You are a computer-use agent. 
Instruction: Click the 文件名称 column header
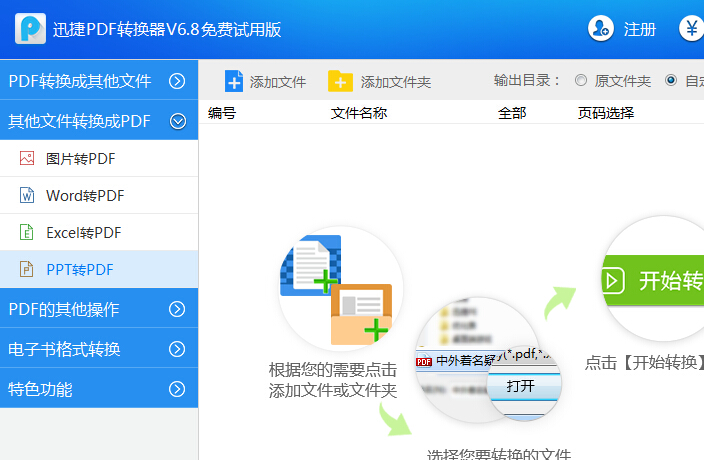[x=359, y=113]
